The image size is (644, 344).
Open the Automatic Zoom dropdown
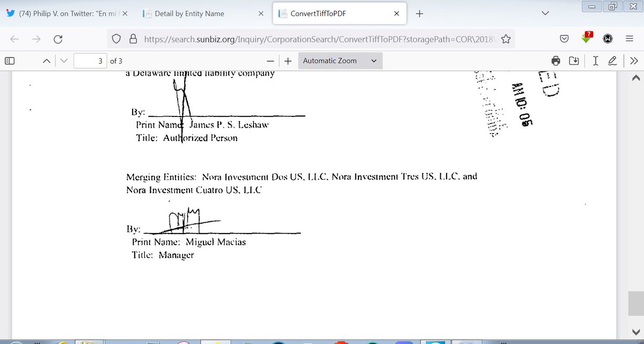(x=340, y=61)
